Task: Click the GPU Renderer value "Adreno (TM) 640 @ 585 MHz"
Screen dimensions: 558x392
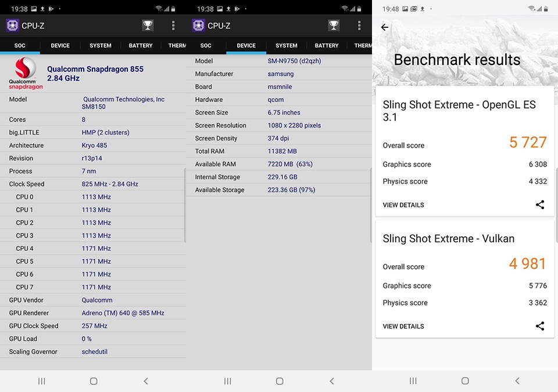Action: tap(123, 313)
